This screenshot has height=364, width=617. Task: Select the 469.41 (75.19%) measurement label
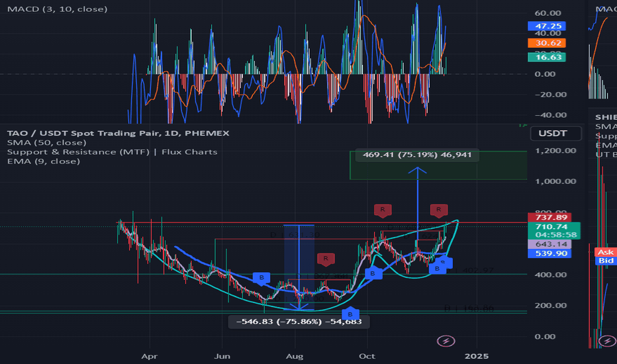417,155
